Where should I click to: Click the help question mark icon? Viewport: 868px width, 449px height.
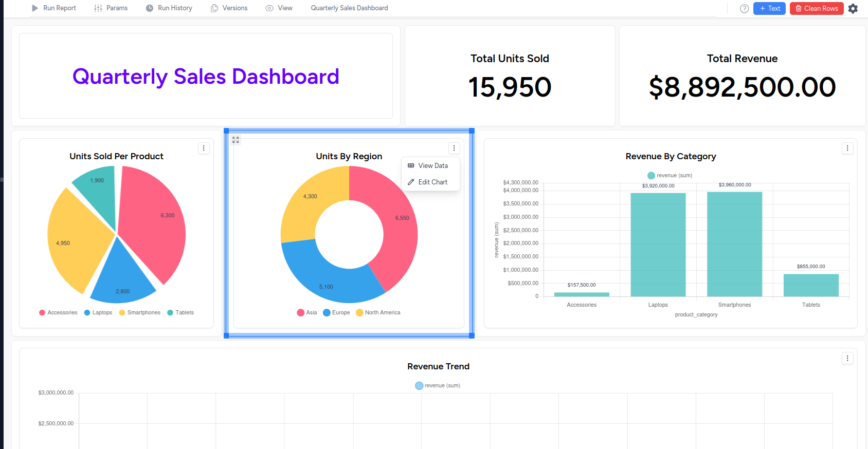coord(744,8)
